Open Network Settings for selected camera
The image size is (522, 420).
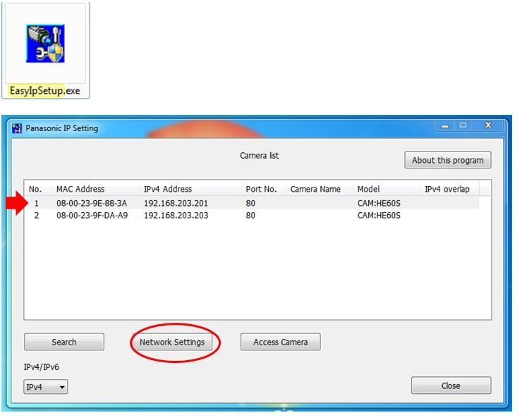coord(172,342)
